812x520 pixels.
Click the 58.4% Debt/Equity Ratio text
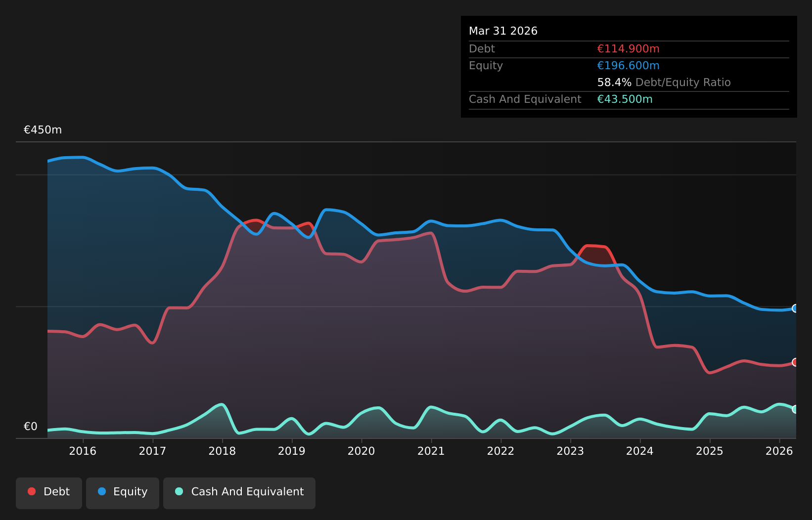[x=664, y=83]
